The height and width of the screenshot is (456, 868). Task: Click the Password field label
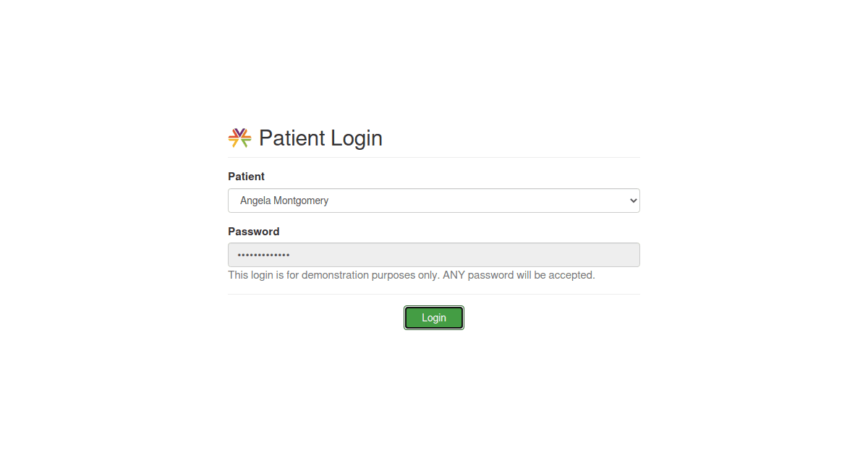pos(254,232)
